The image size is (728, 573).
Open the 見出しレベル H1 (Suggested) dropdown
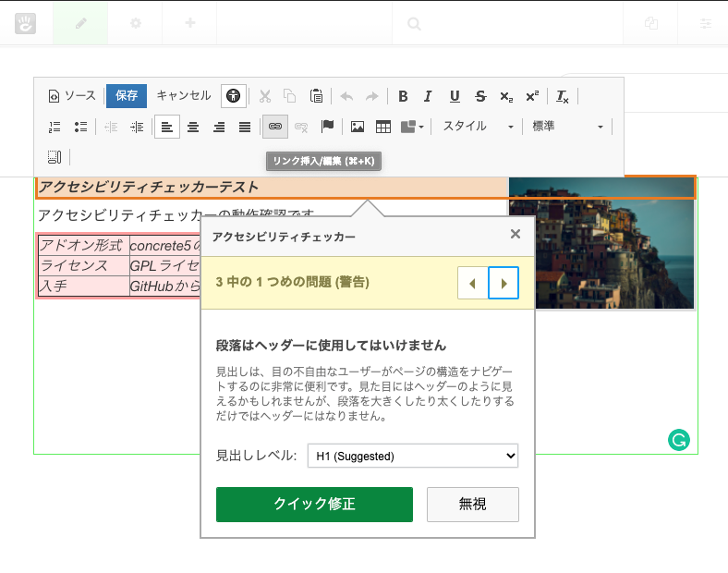tap(412, 456)
